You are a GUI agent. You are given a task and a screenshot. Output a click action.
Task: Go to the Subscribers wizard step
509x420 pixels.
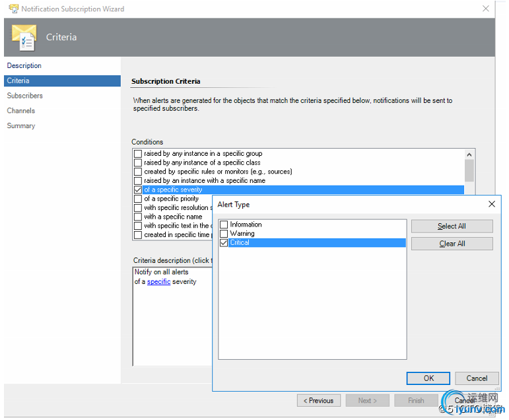point(24,96)
